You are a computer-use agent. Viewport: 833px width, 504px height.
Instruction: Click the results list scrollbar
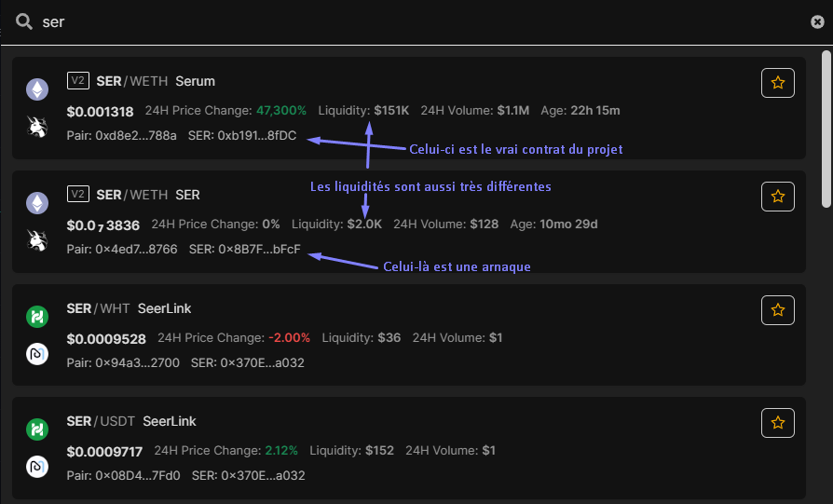[826, 129]
